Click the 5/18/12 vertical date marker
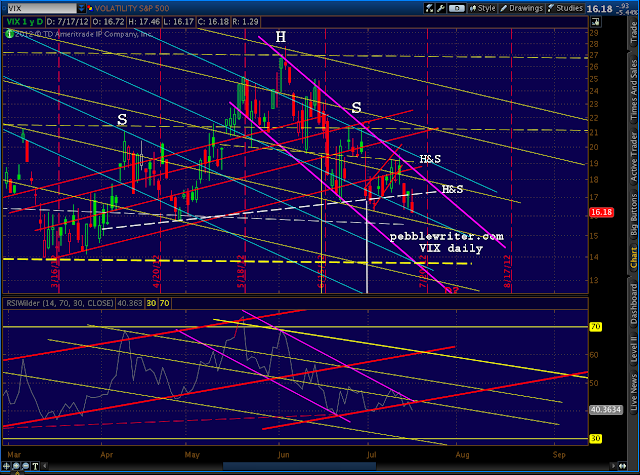This screenshot has height=475, width=640. click(x=241, y=271)
